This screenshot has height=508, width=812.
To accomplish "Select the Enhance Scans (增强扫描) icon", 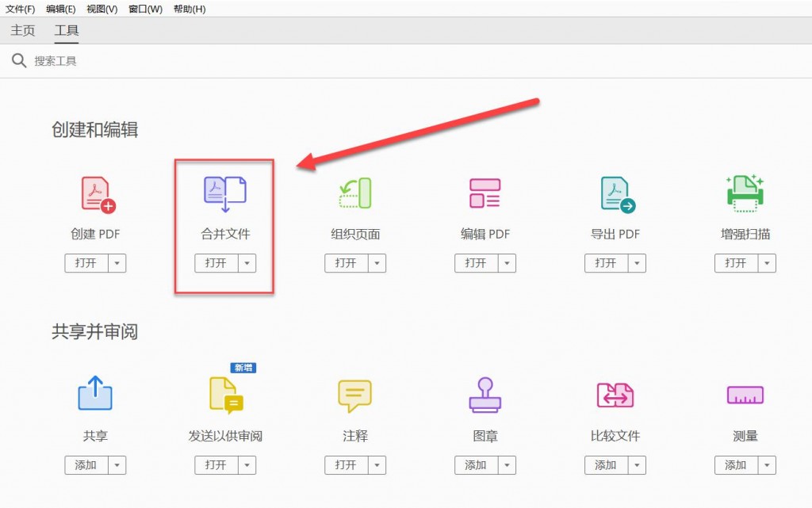I will [x=745, y=193].
